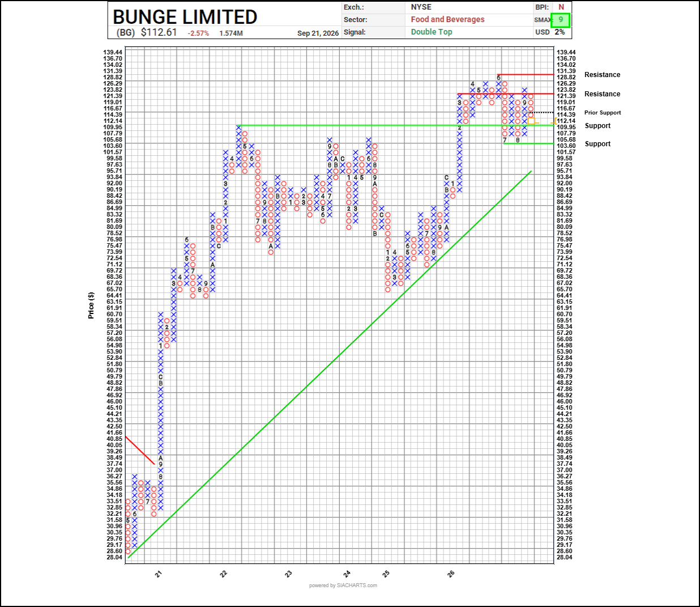Click the orange current price marker
Screen dimensions: 700x607
pos(532,121)
